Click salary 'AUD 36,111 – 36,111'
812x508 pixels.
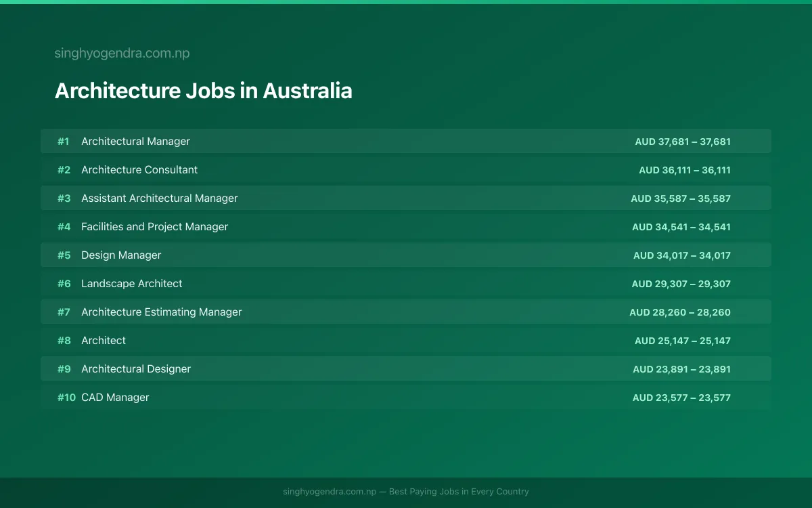pyautogui.click(x=685, y=170)
